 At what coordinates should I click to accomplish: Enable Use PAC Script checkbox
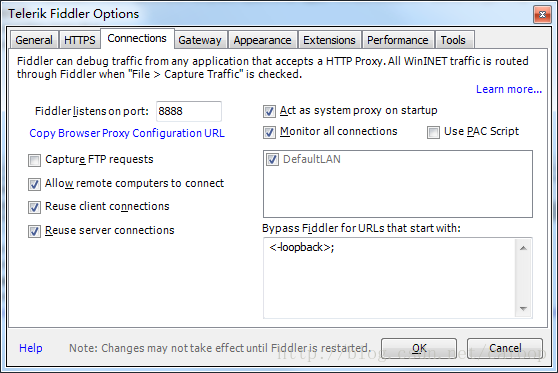[x=433, y=132]
